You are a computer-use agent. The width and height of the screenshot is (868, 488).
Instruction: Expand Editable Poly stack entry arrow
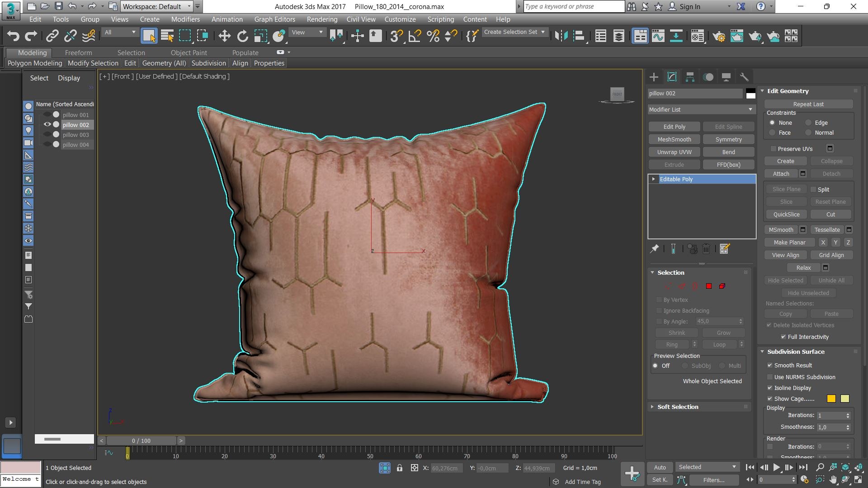[654, 179]
